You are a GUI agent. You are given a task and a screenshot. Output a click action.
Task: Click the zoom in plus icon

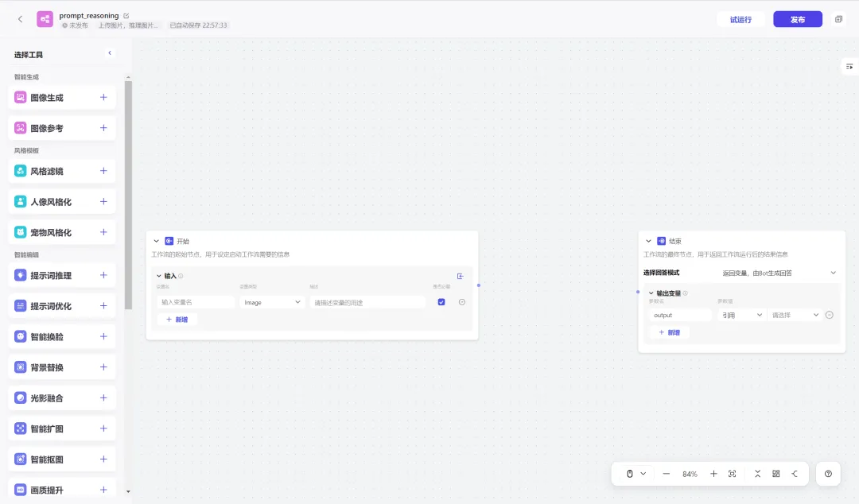click(x=713, y=474)
